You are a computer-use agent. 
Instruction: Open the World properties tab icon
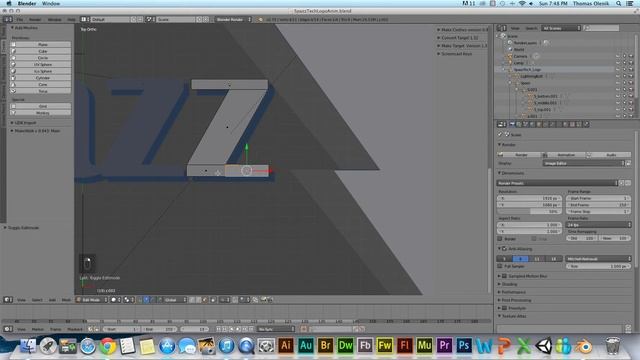532,124
